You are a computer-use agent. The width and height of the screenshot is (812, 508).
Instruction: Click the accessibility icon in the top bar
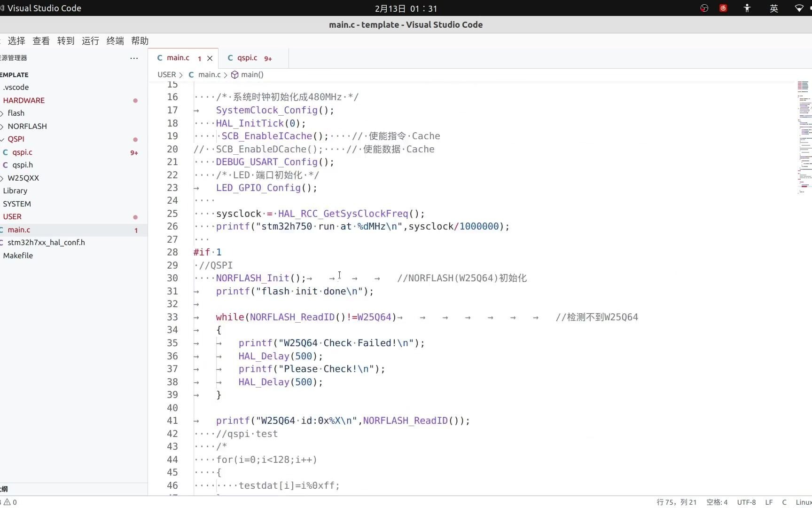(x=747, y=8)
